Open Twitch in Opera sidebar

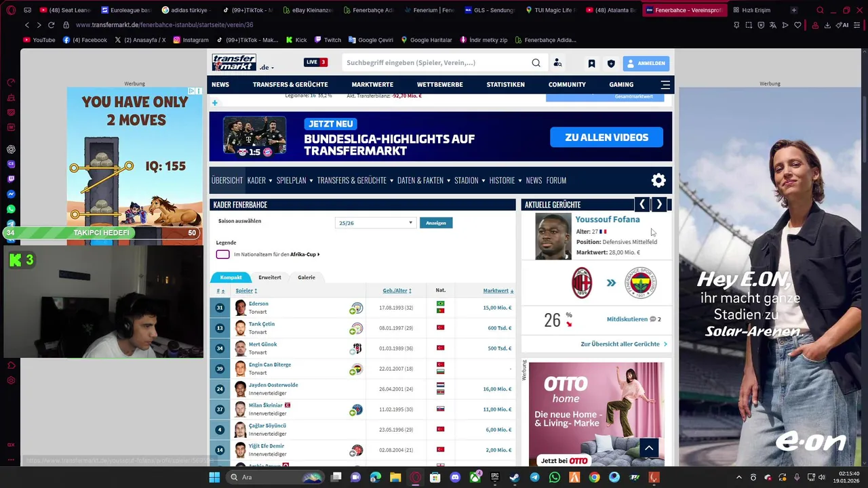(x=11, y=179)
